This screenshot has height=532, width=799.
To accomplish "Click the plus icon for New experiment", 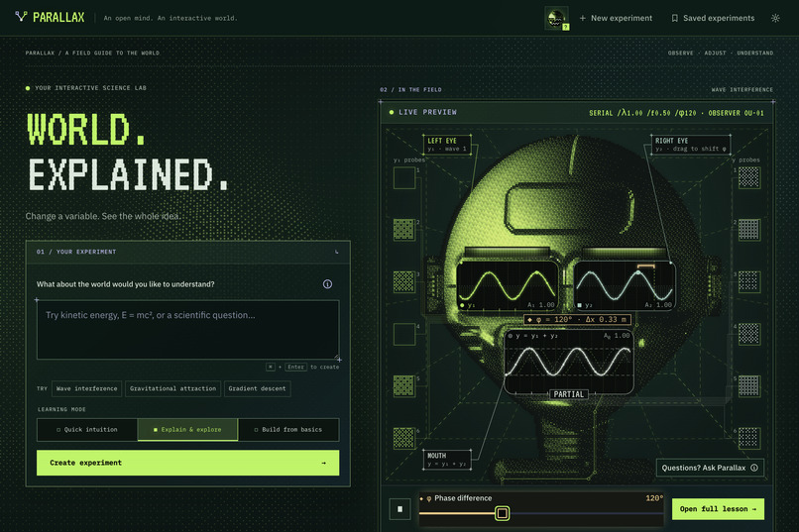I will coord(583,18).
